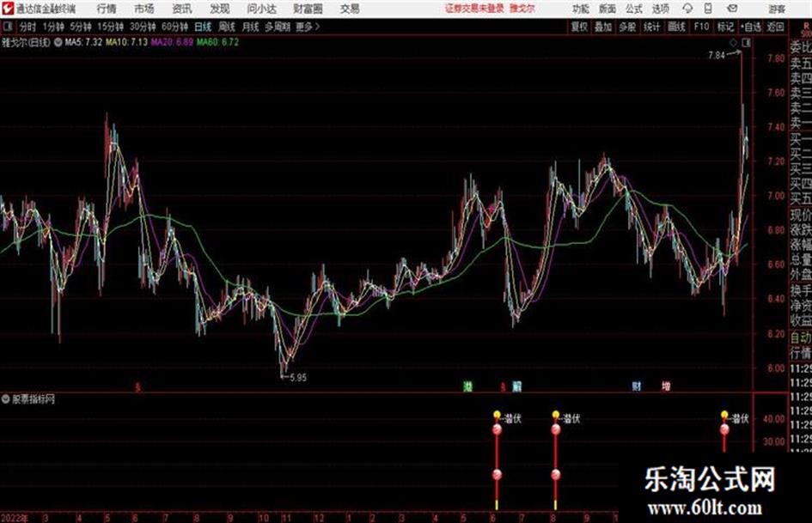Expand the 更多 periods list

308,27
